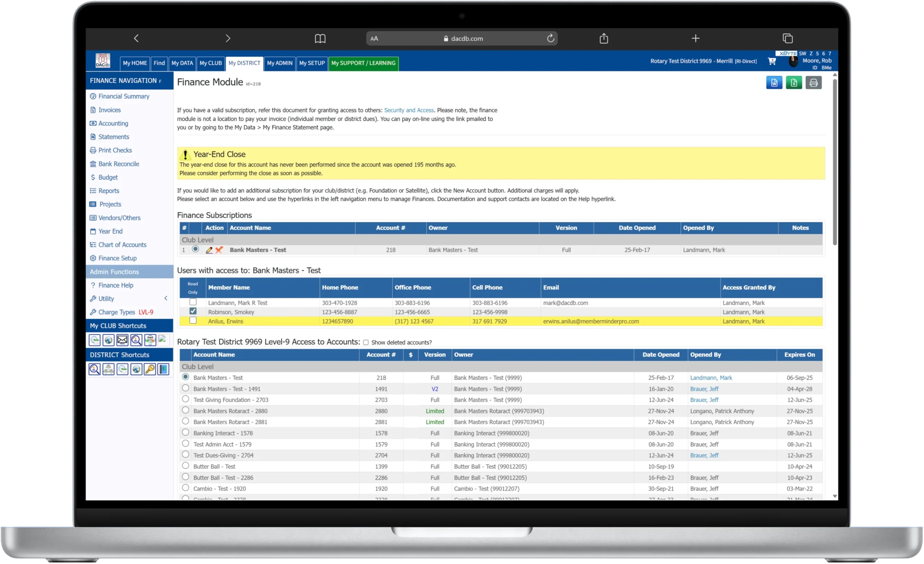Tap the browser share icon

pos(604,38)
